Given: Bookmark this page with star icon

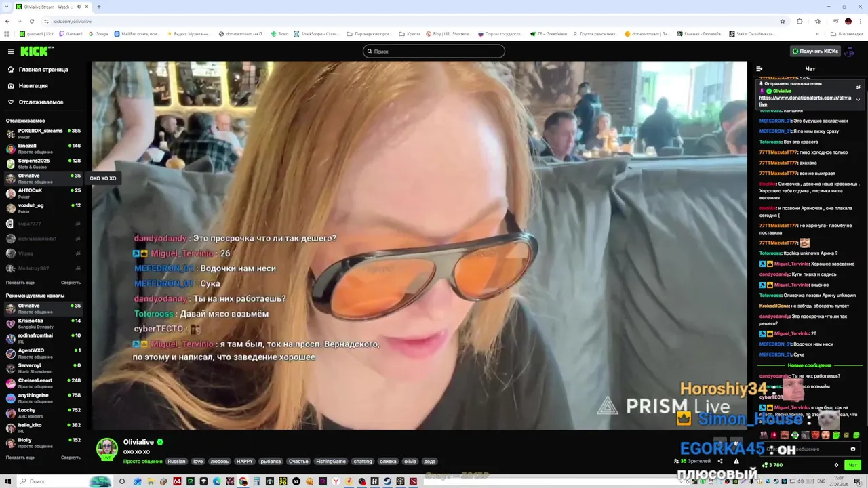Looking at the screenshot, I should click(x=783, y=21).
